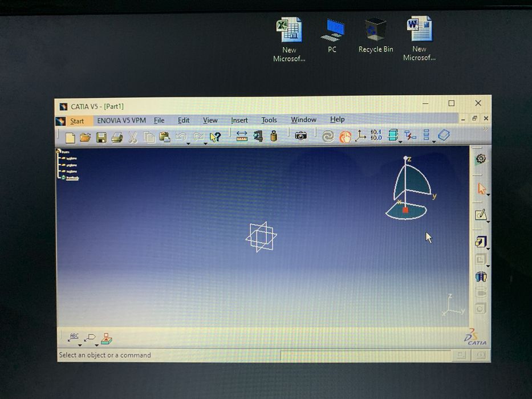Click the Flag Note arrow icon
This screenshot has width=532, height=399.
click(x=90, y=337)
